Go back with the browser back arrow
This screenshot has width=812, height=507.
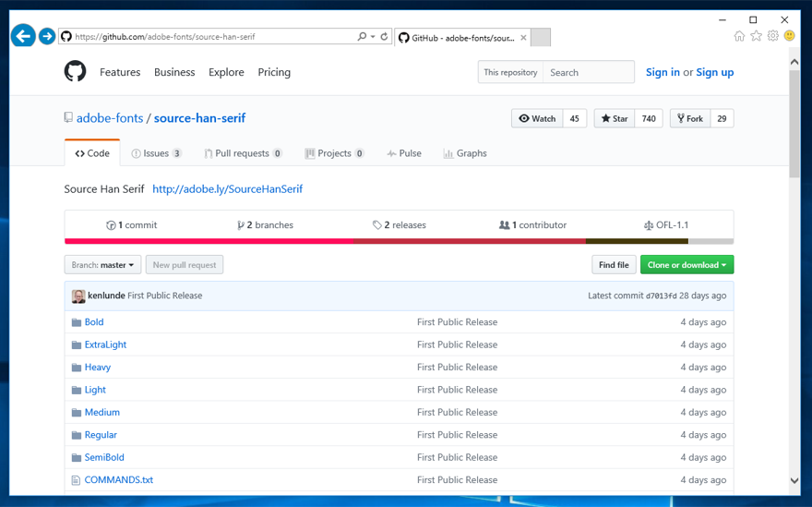[x=23, y=36]
